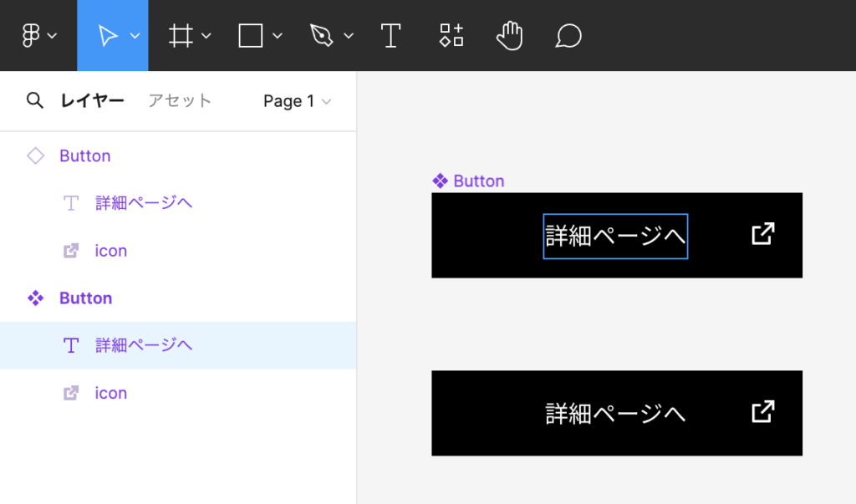Image resolution: width=856 pixels, height=504 pixels.
Task: Open the shape tools dropdown arrow
Action: tap(278, 36)
